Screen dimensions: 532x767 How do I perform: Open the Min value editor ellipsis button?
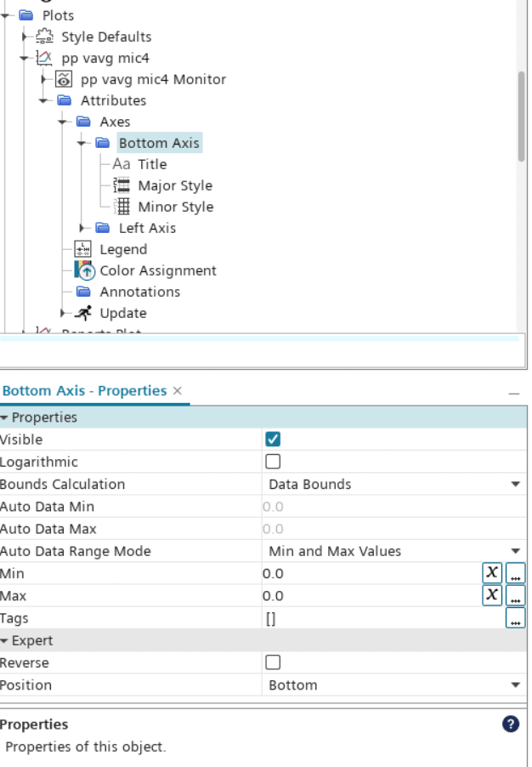click(x=515, y=573)
